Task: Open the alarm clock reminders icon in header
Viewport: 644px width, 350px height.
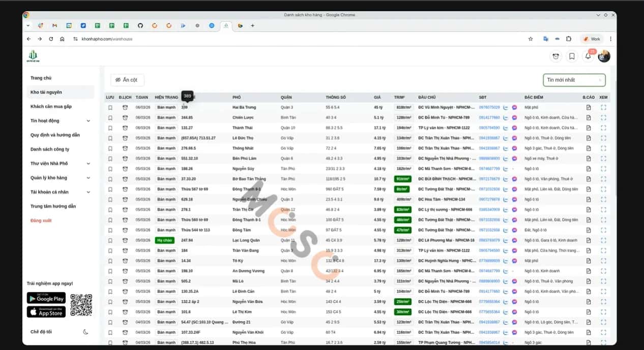Action: 556,56
